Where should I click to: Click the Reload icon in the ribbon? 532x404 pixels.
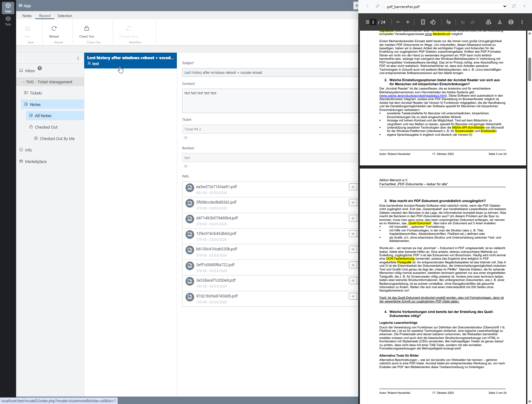[54, 29]
